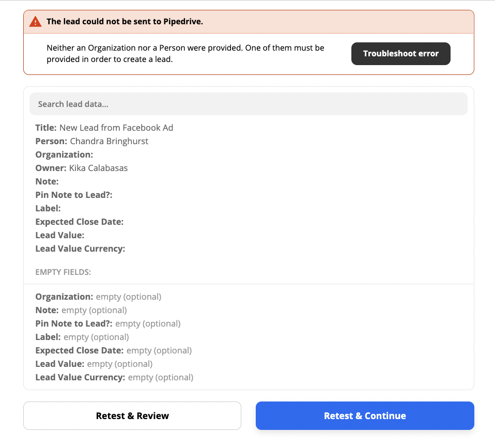The width and height of the screenshot is (495, 448).
Task: Select the Owner value Kika Calabasas
Action: tap(98, 168)
